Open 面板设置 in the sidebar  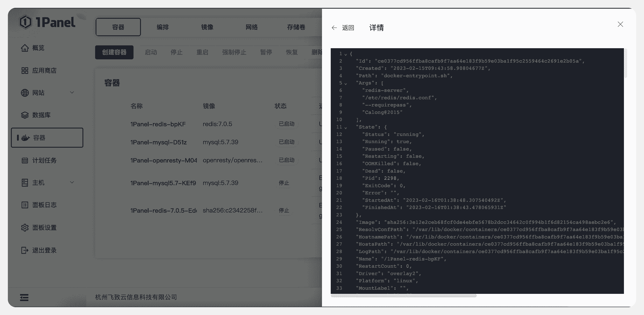pyautogui.click(x=44, y=228)
